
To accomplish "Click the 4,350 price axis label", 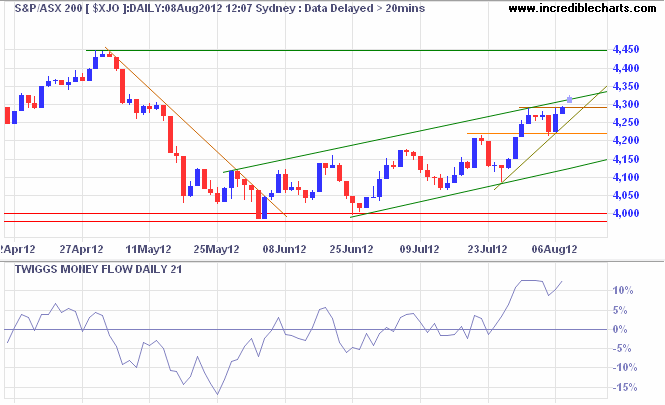I will coord(626,86).
